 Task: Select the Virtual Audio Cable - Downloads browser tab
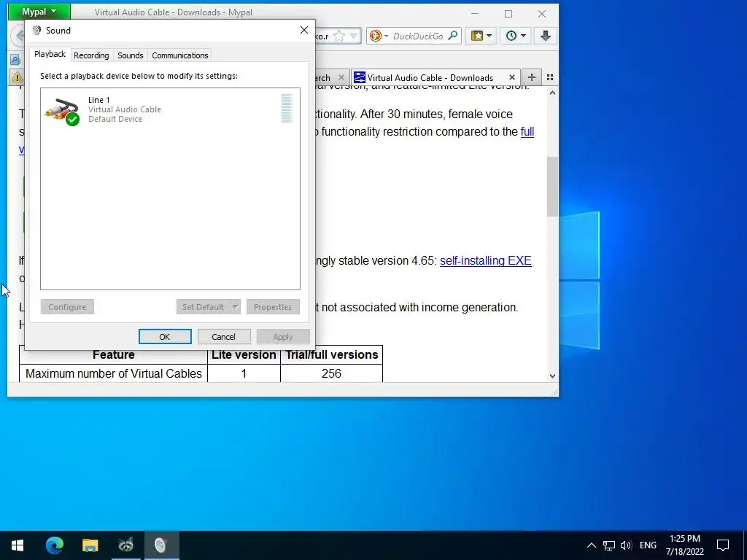point(436,77)
